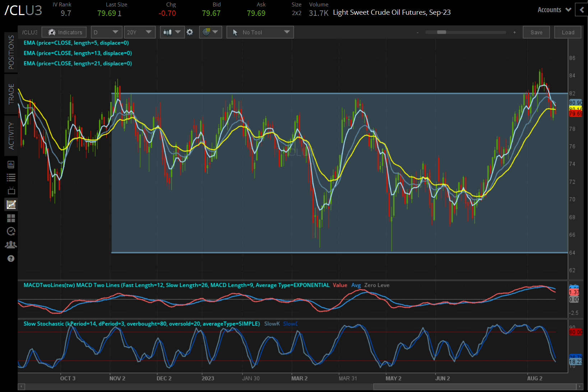Viewport: 588px width, 392px height.
Task: Click the Load button
Action: point(568,32)
